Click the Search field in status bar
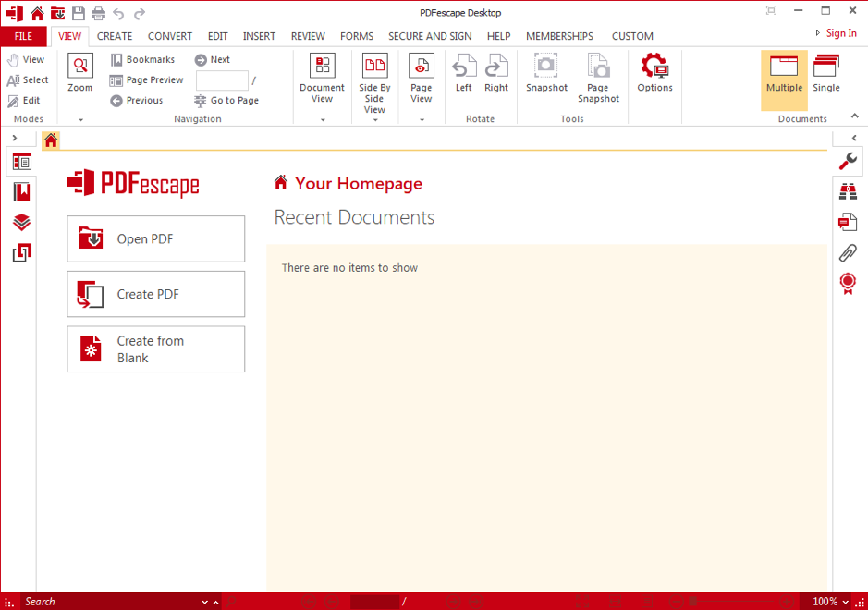The width and height of the screenshot is (868, 610). [111, 602]
